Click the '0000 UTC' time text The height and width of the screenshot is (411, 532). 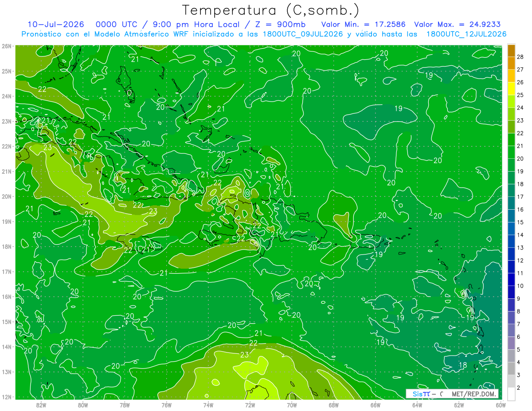[117, 24]
